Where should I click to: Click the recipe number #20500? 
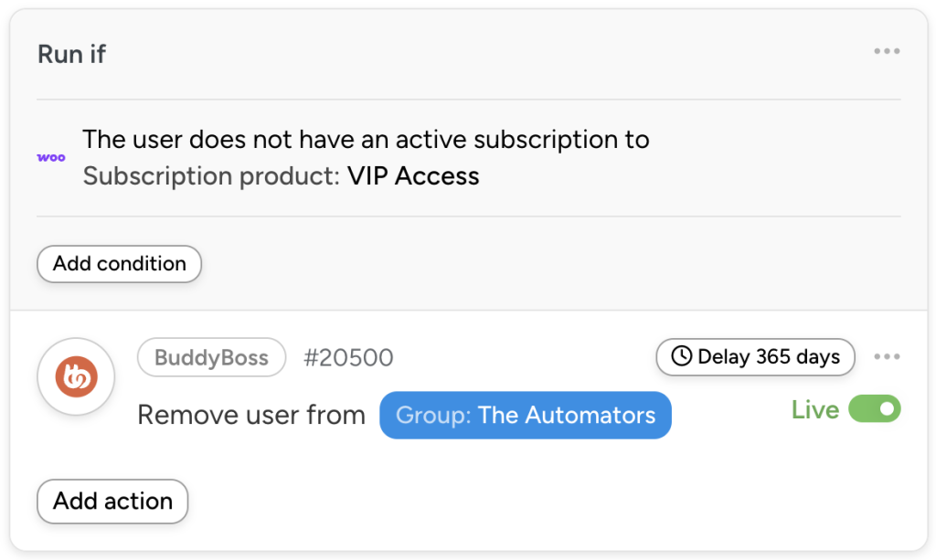tap(348, 357)
